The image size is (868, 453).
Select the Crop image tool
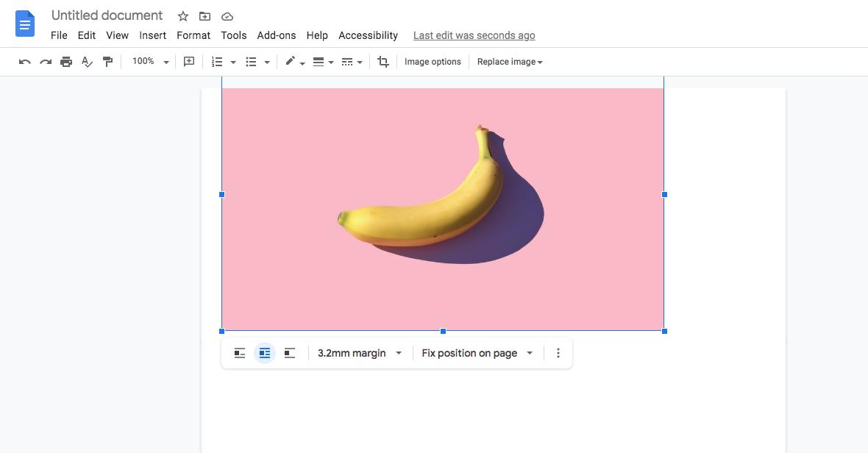tap(383, 62)
